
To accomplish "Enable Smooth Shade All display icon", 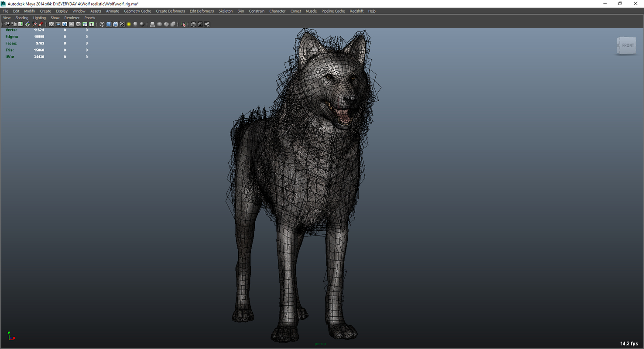I will coord(109,24).
